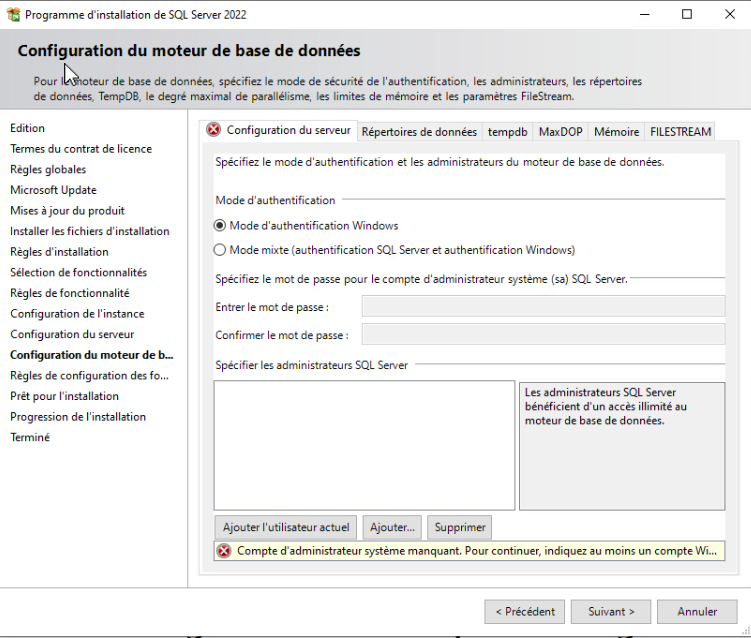Open the Mémoire tab
This screenshot has height=638, width=751.
[616, 132]
